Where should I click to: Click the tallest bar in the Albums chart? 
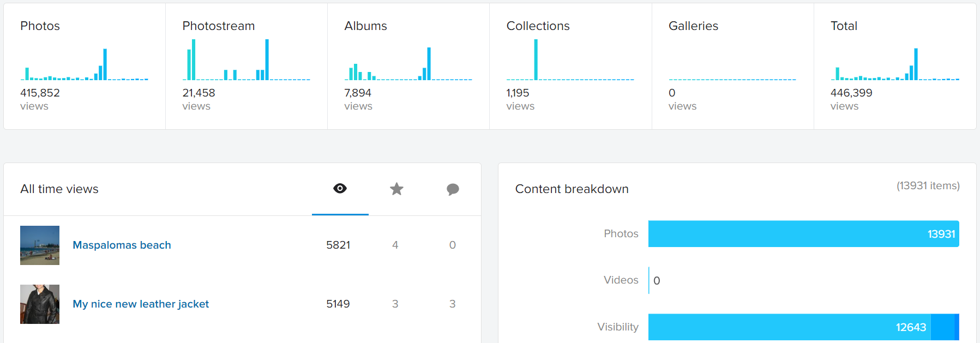(x=429, y=64)
